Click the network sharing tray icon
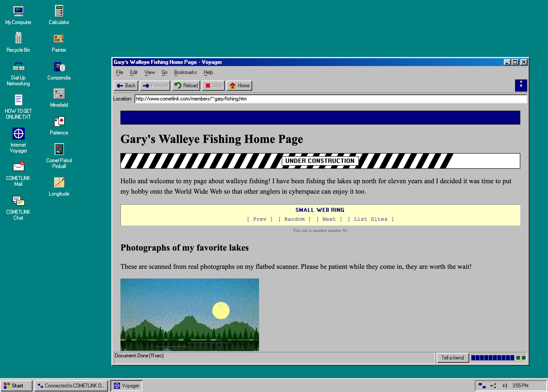The height and width of the screenshot is (392, 548). 493,386
